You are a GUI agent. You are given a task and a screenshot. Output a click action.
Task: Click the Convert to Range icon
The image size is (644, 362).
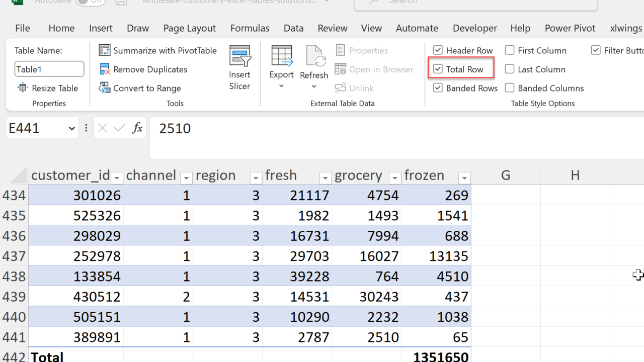pos(105,88)
